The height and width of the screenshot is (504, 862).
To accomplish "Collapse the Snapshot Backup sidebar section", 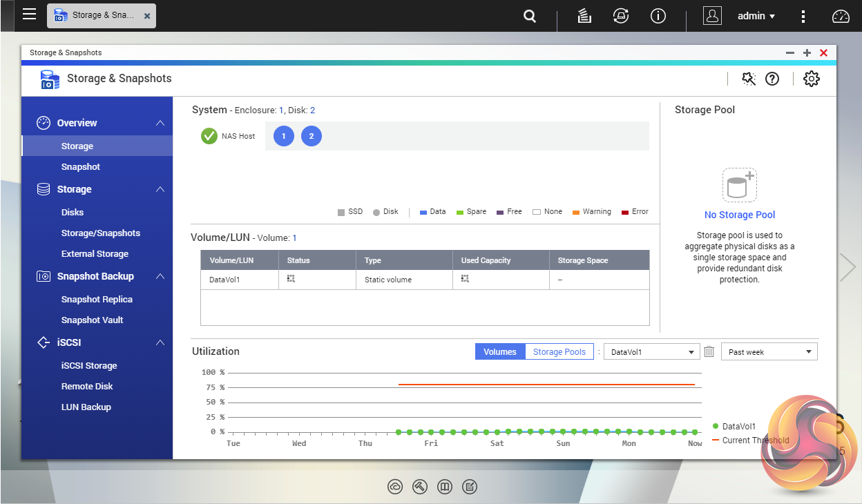I will (160, 276).
